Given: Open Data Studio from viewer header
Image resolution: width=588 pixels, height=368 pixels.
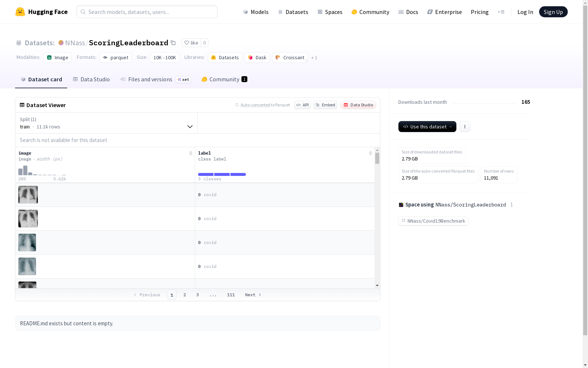Looking at the screenshot, I should (358, 105).
